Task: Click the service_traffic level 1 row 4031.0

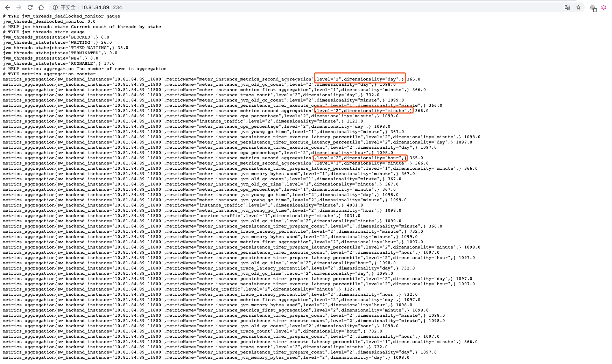Action: pos(182,216)
